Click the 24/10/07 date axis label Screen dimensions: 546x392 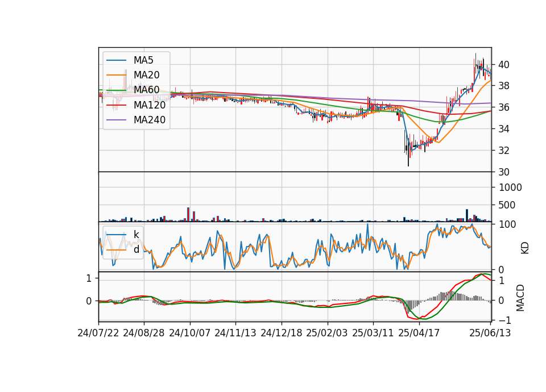(x=190, y=333)
